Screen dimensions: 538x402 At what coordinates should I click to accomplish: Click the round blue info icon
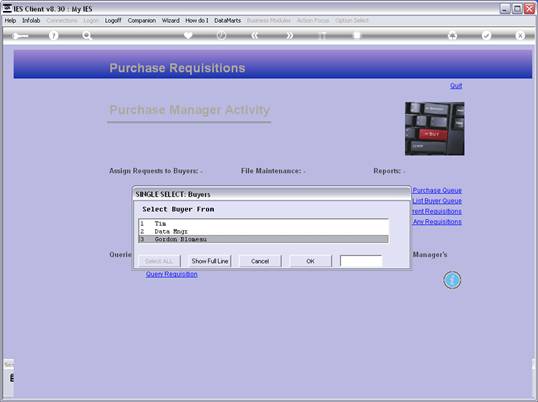452,280
